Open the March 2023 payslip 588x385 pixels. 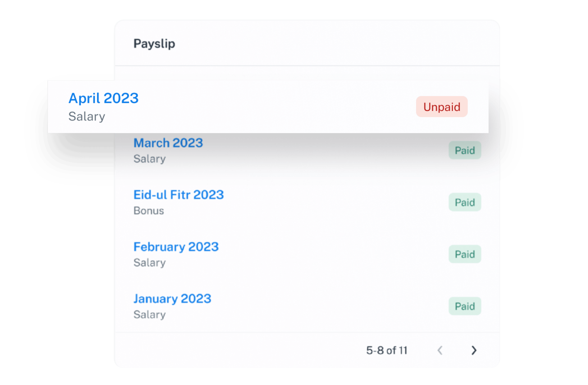[x=168, y=143]
